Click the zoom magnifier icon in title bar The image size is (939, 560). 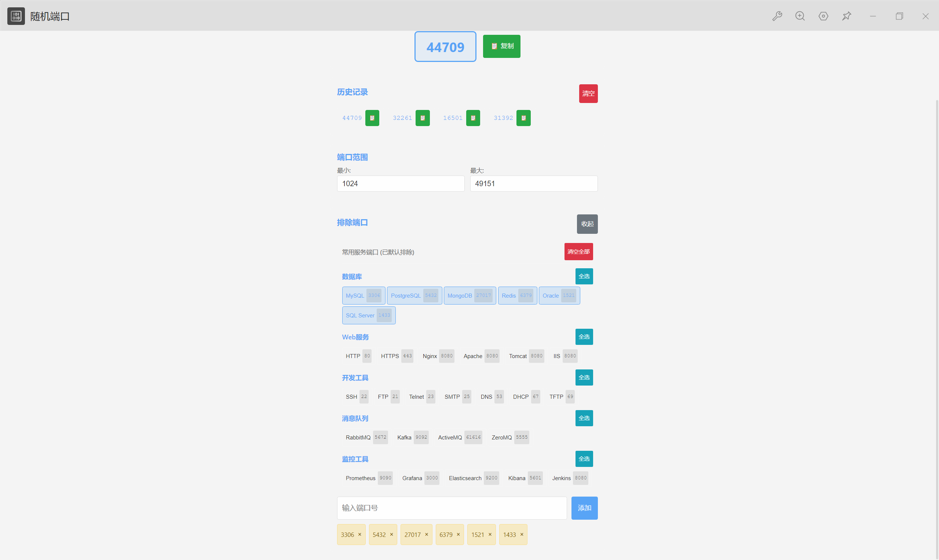click(x=800, y=16)
